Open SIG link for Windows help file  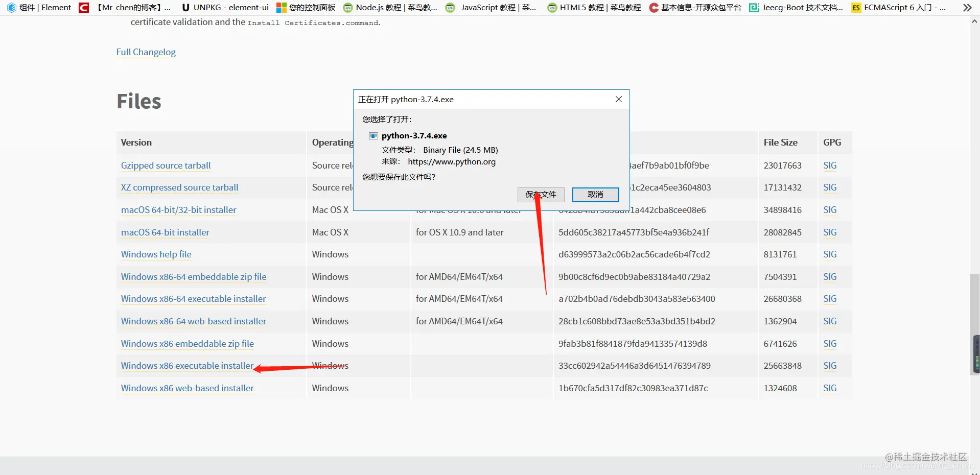coord(830,254)
